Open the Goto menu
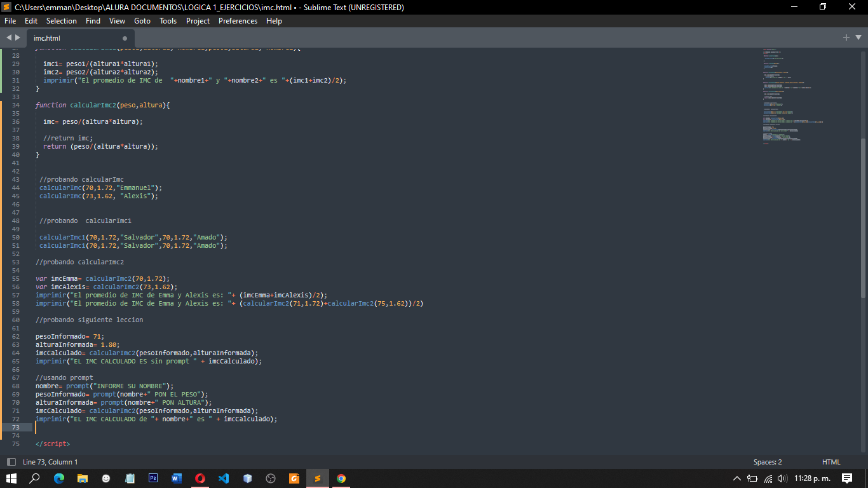This screenshot has height=488, width=868. pos(142,21)
